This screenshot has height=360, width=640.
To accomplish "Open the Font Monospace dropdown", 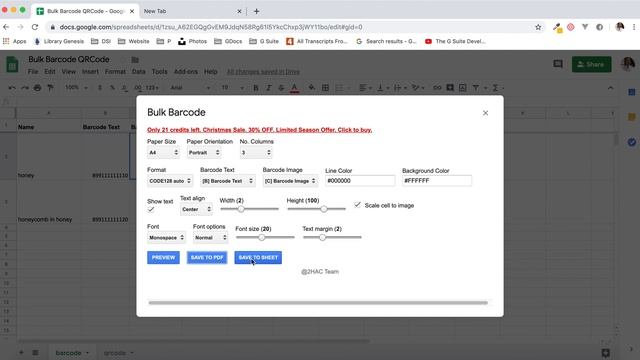I will point(167,238).
